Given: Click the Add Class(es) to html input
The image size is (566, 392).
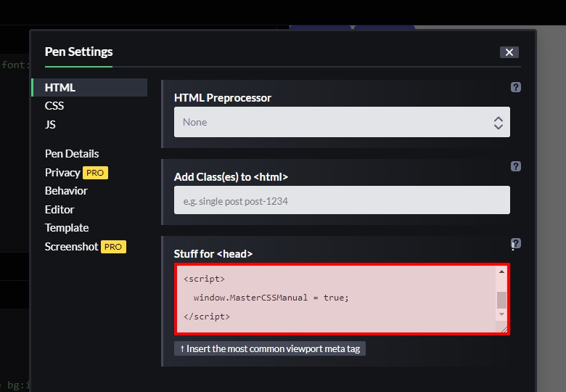Looking at the screenshot, I should coord(342,200).
